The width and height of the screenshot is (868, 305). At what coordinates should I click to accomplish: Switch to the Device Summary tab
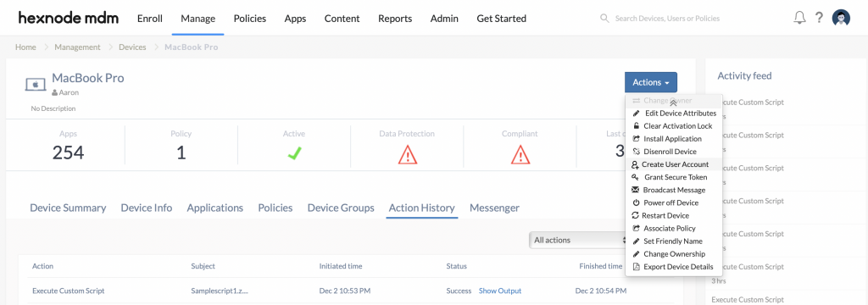click(x=68, y=208)
